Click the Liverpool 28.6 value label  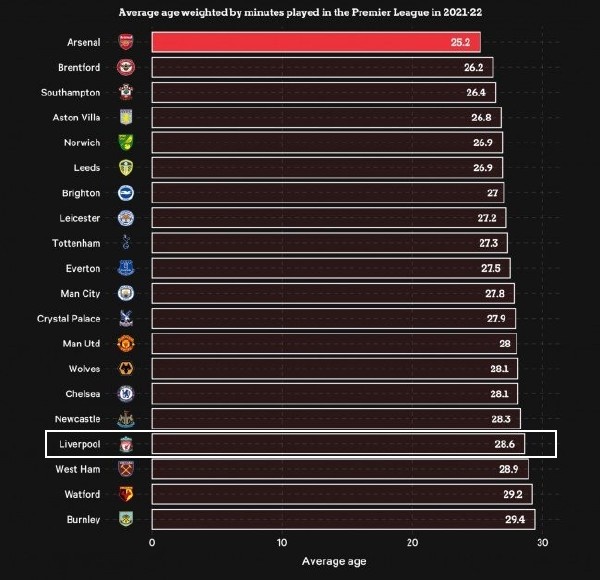504,444
